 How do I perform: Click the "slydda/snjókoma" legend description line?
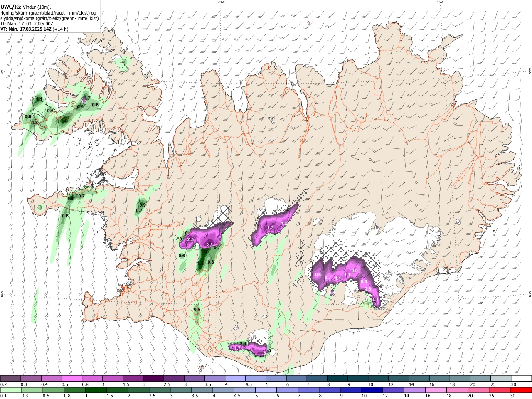click(x=49, y=18)
